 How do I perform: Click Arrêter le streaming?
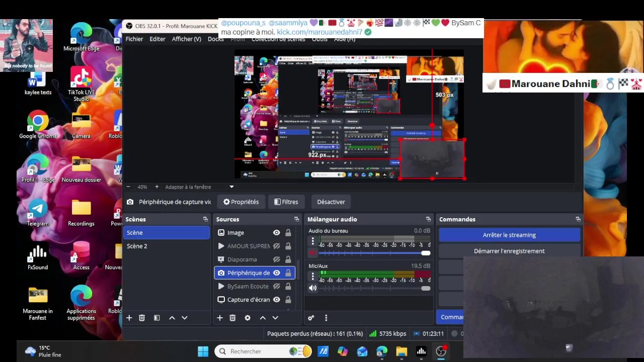pyautogui.click(x=509, y=235)
